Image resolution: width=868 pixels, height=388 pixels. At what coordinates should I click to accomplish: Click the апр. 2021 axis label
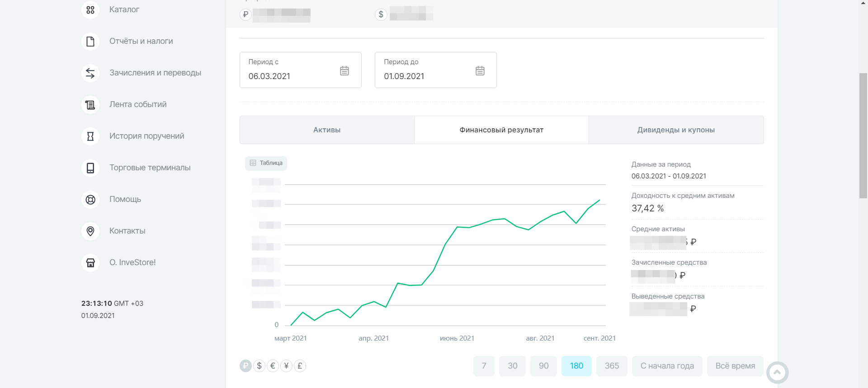[374, 338]
